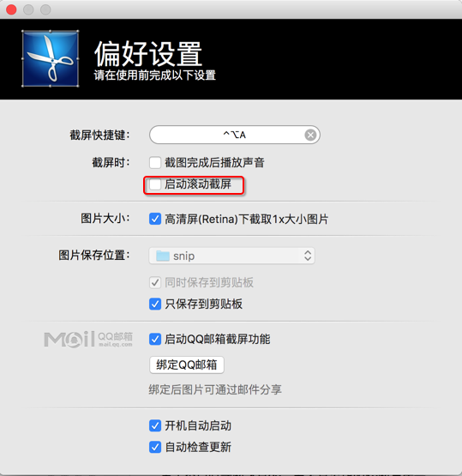This screenshot has height=476, width=462.
Task: Click the QQ Mail logo
Action: coord(88,339)
